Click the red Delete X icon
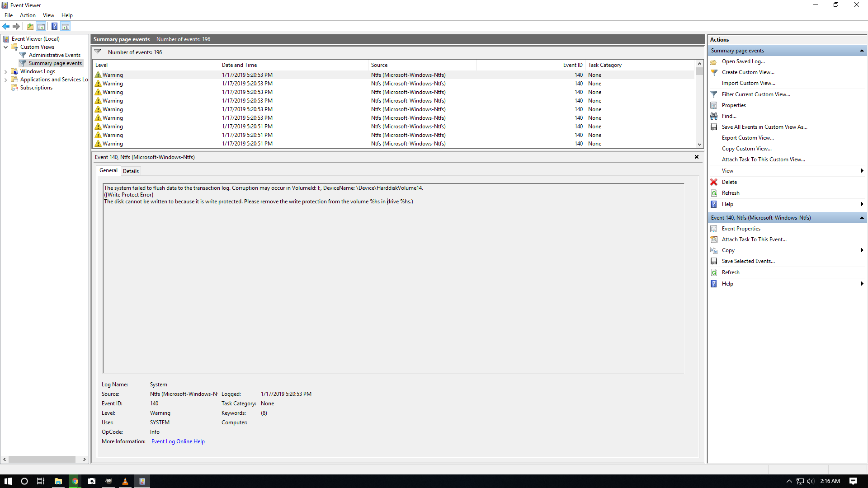This screenshot has width=868, height=488. (x=714, y=182)
